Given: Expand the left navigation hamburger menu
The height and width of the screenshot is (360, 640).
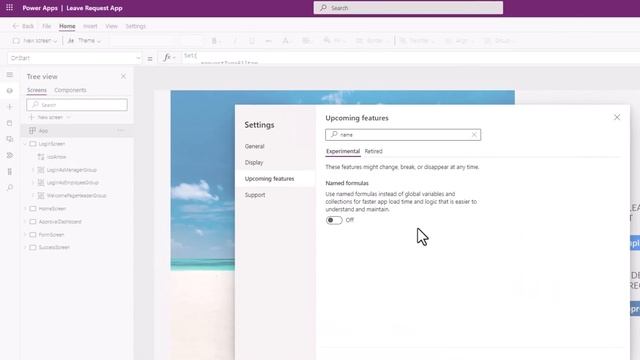Looking at the screenshot, I should pos(10,75).
